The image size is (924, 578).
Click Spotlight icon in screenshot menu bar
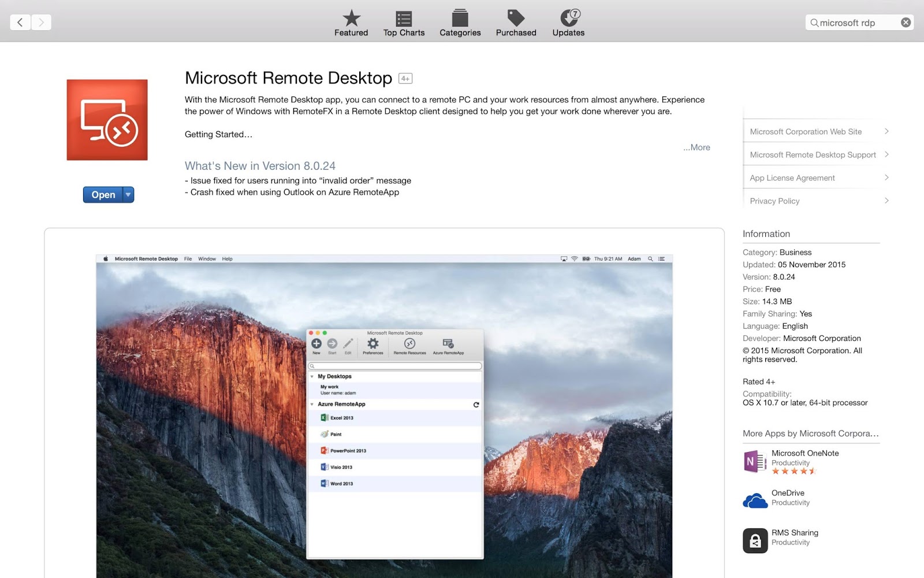pos(650,259)
